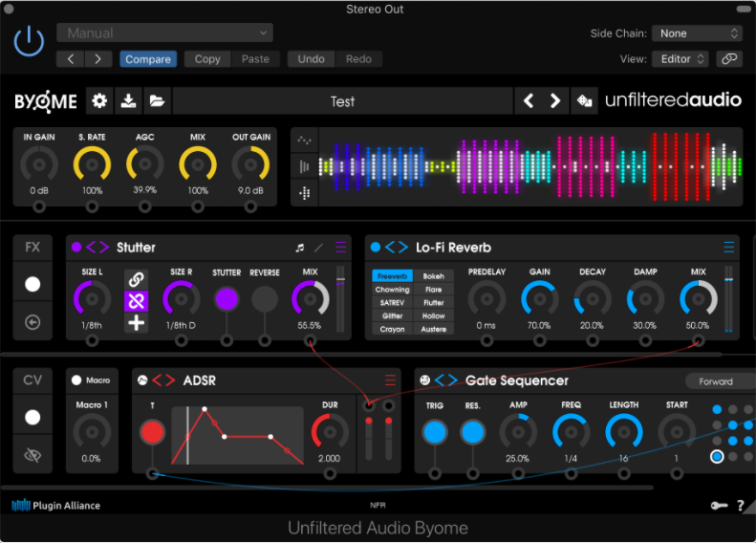Click the ADSR envelope module icon
This screenshot has height=543, width=756.
pos(142,380)
